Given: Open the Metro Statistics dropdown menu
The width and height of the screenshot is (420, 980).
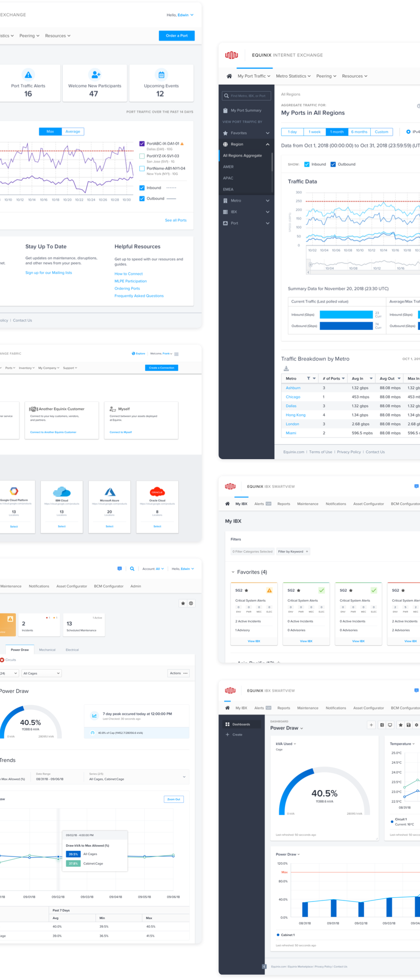Looking at the screenshot, I should (x=294, y=76).
